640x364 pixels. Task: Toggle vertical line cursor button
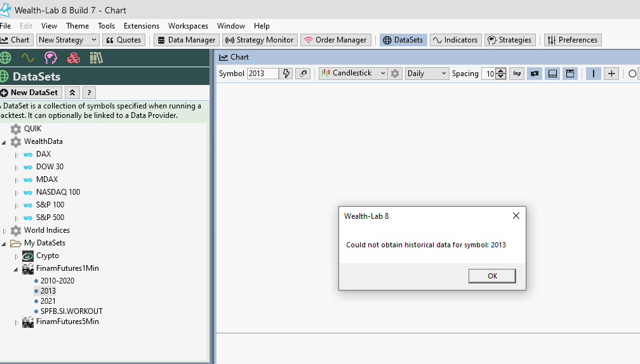(594, 74)
